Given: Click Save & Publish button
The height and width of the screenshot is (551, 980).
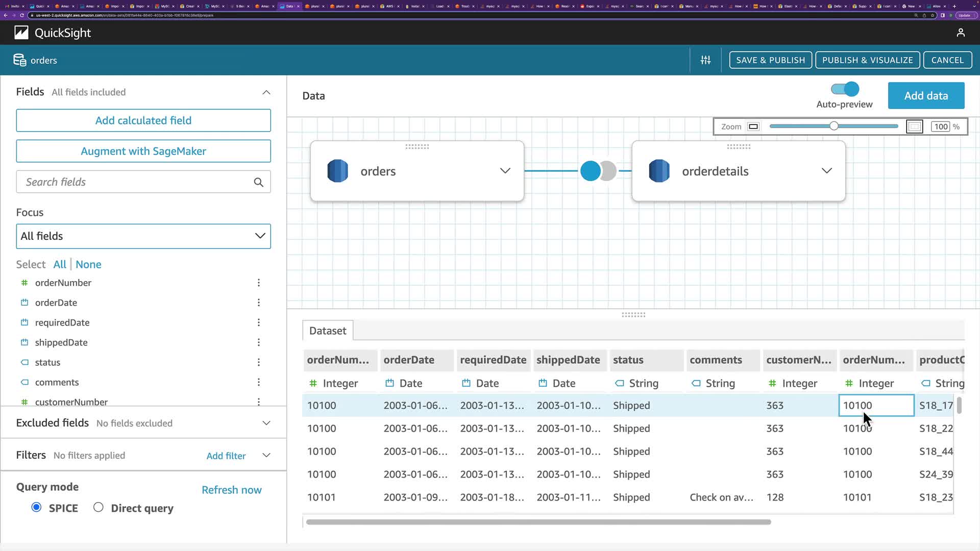Looking at the screenshot, I should pyautogui.click(x=770, y=60).
